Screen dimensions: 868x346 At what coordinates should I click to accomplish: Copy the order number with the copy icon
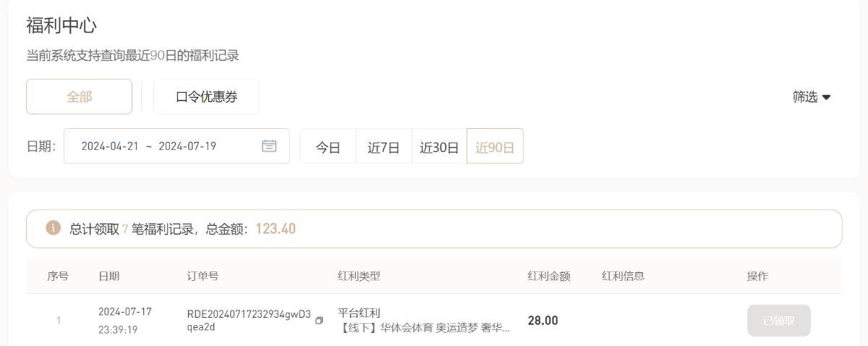click(319, 321)
